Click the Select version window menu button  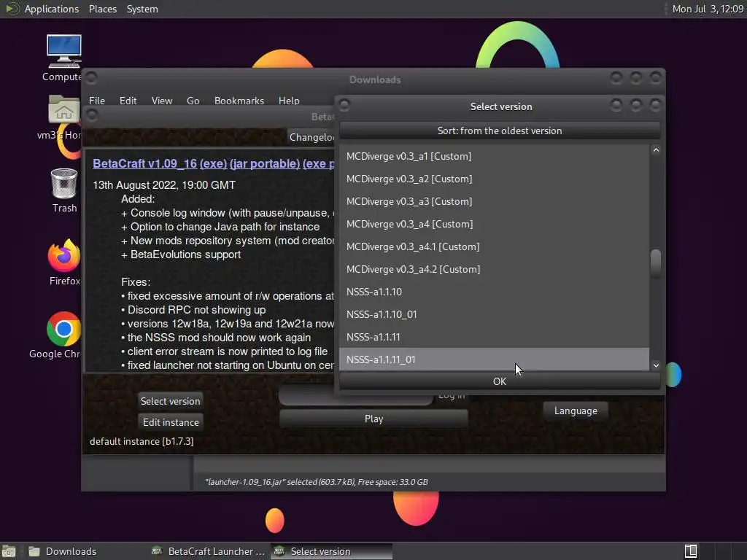point(344,106)
